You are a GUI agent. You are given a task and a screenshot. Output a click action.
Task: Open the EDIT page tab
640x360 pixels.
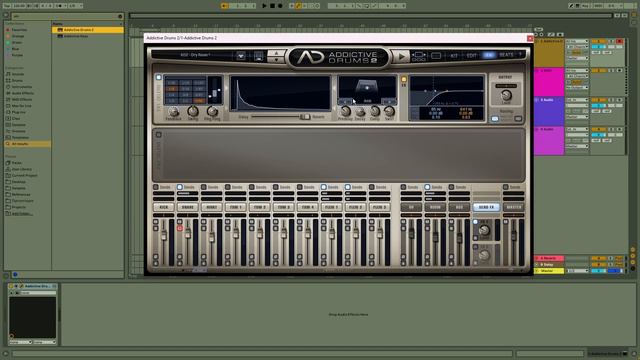coord(471,55)
